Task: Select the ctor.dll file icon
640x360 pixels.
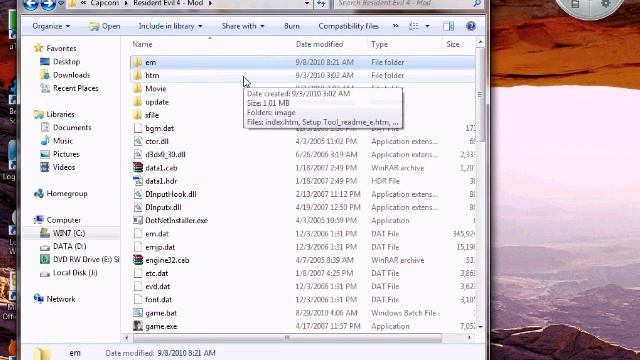Action: 138,141
